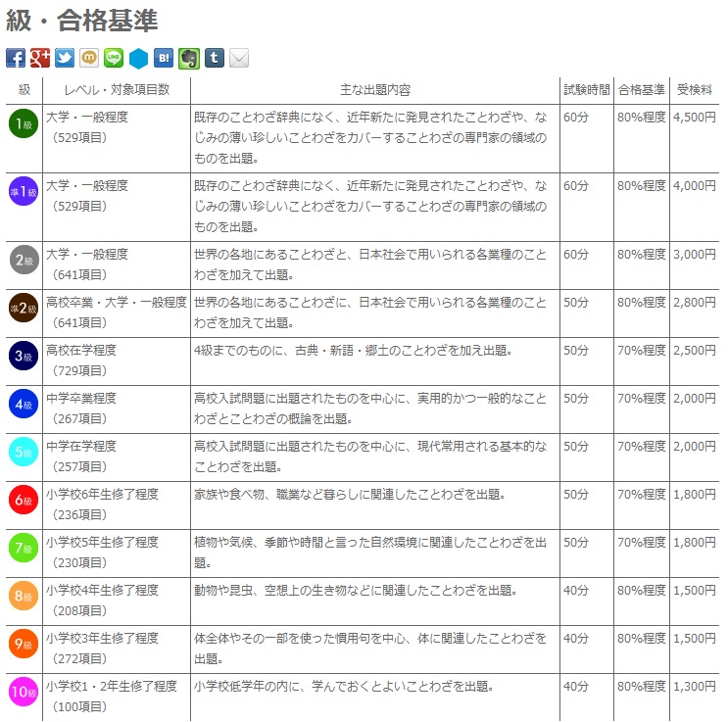Save the page to Evernote
Screen dimensions: 728x722
(x=189, y=58)
